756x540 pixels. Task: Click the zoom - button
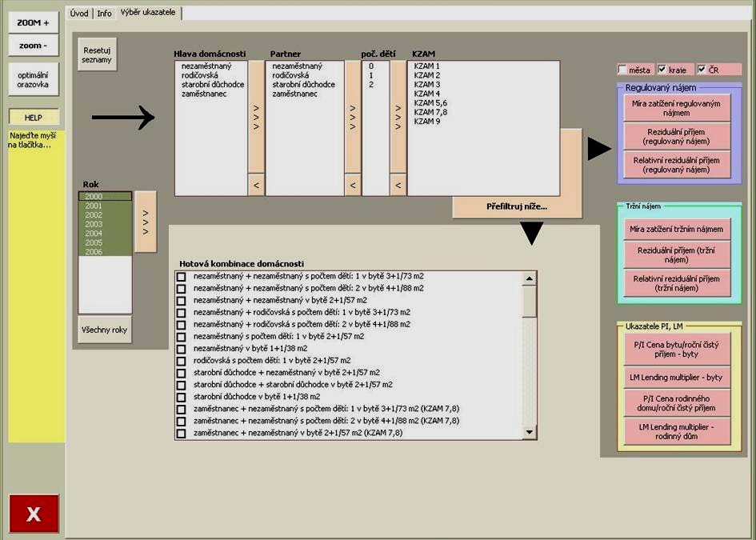pos(33,46)
